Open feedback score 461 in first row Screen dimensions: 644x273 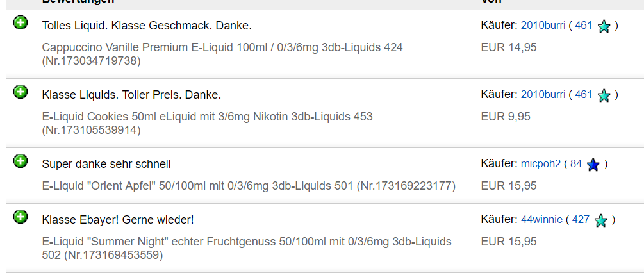pos(584,26)
